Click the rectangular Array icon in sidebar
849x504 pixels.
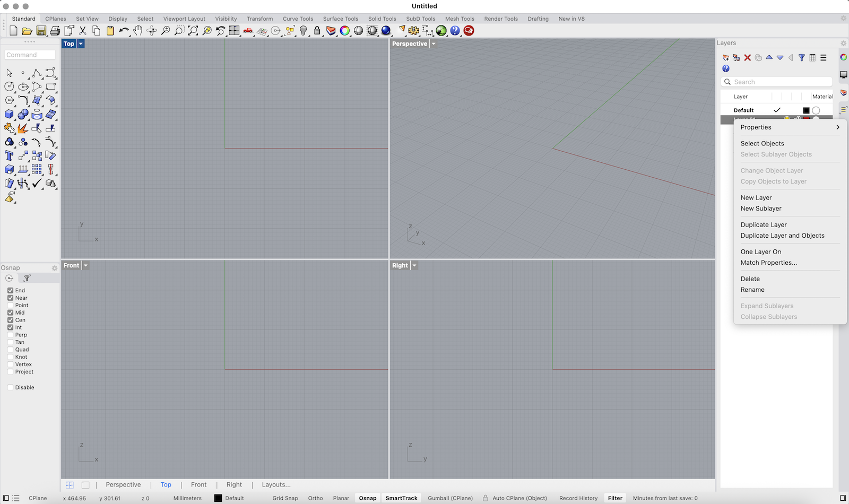(x=37, y=169)
